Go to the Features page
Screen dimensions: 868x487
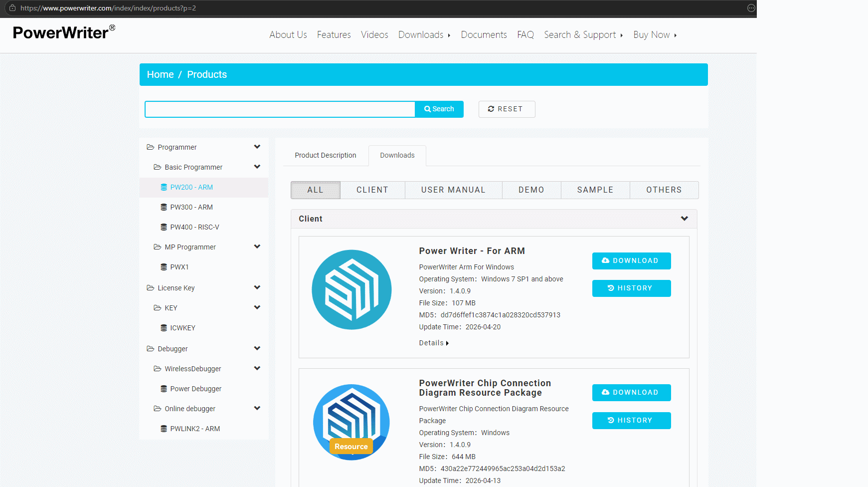coord(334,35)
